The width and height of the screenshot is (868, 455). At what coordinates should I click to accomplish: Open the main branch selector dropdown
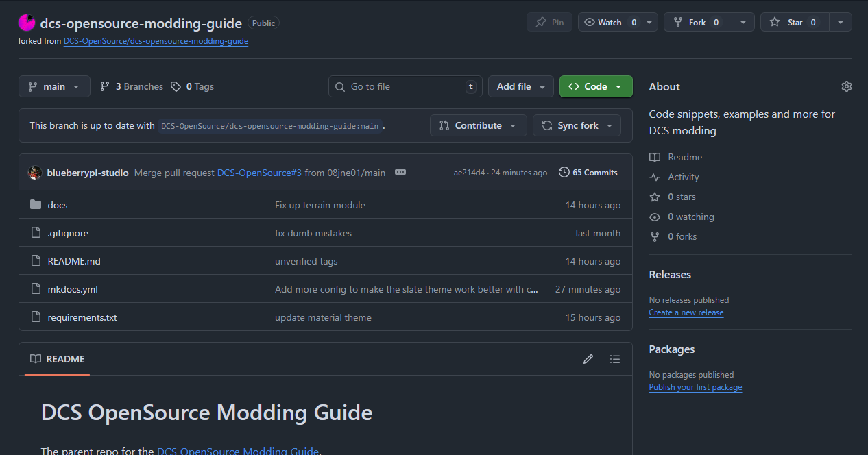click(x=54, y=86)
